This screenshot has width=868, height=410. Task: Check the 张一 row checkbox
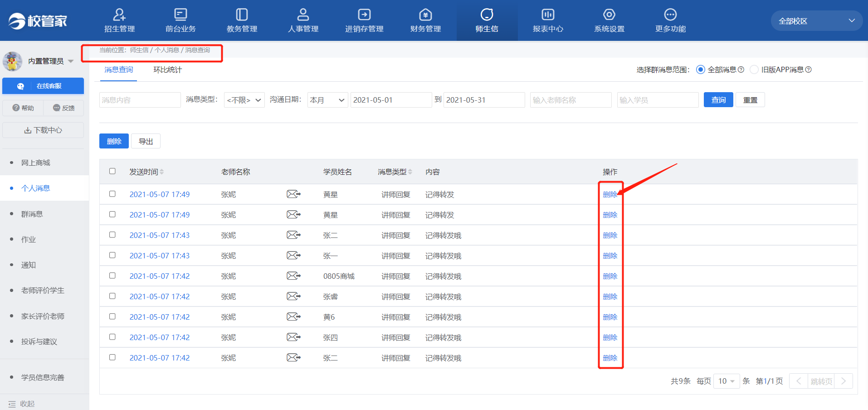point(112,255)
